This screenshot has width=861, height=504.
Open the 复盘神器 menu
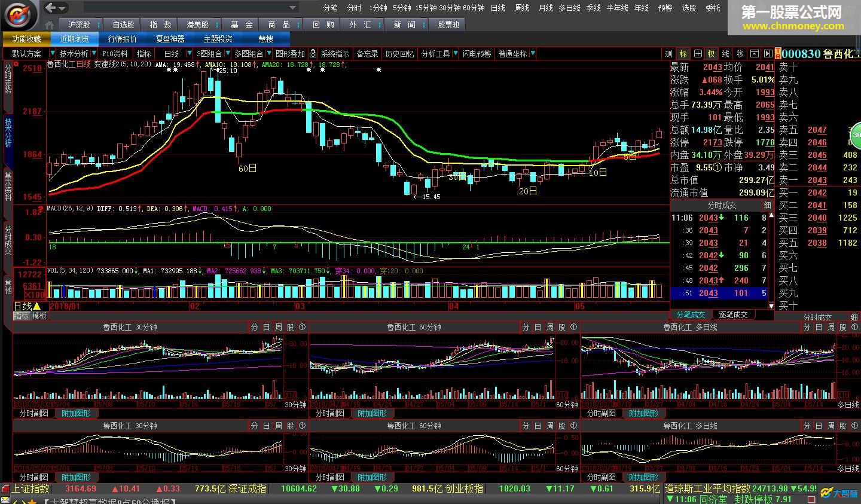pyautogui.click(x=170, y=39)
